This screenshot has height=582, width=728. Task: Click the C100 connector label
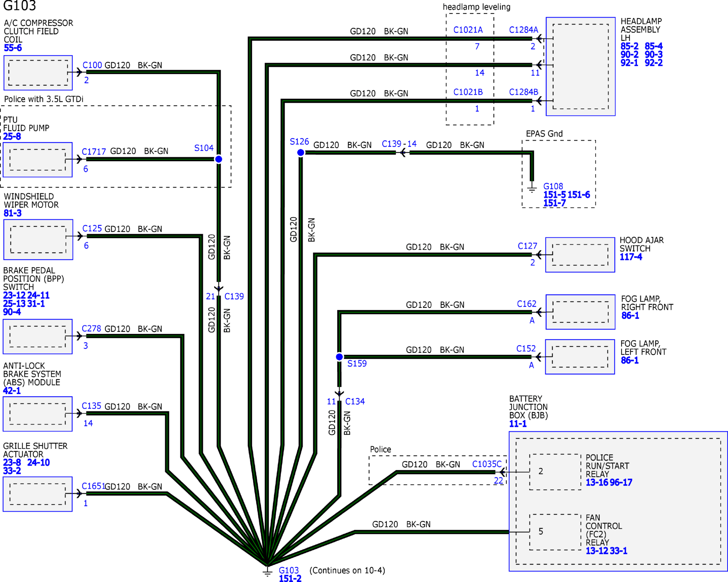coord(92,65)
